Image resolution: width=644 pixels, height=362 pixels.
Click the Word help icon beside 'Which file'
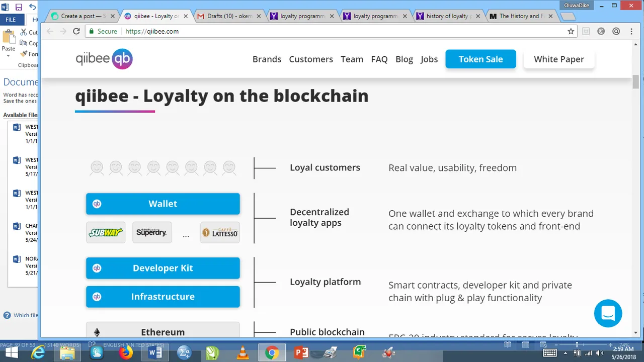[x=7, y=315]
